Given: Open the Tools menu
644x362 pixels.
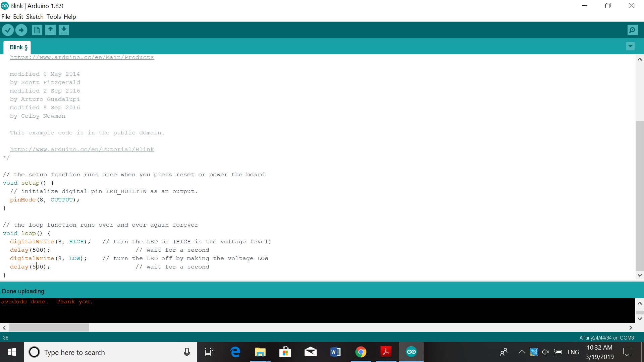Looking at the screenshot, I should 54,17.
